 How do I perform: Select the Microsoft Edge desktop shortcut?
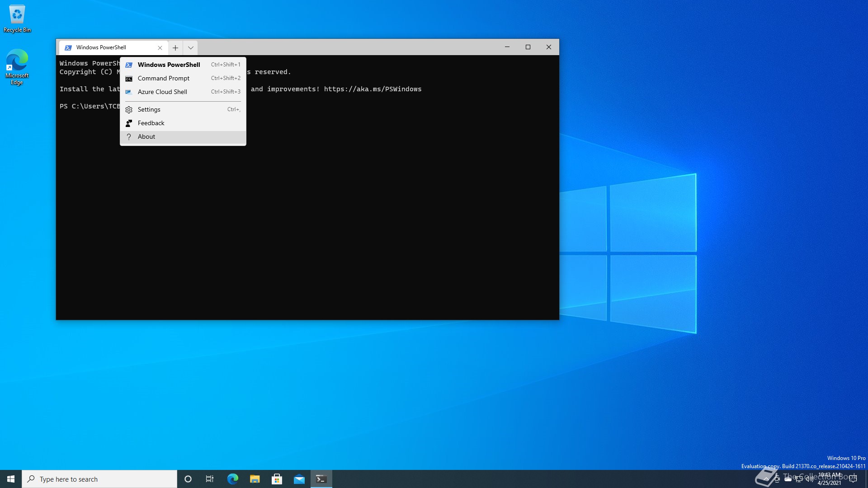point(17,66)
